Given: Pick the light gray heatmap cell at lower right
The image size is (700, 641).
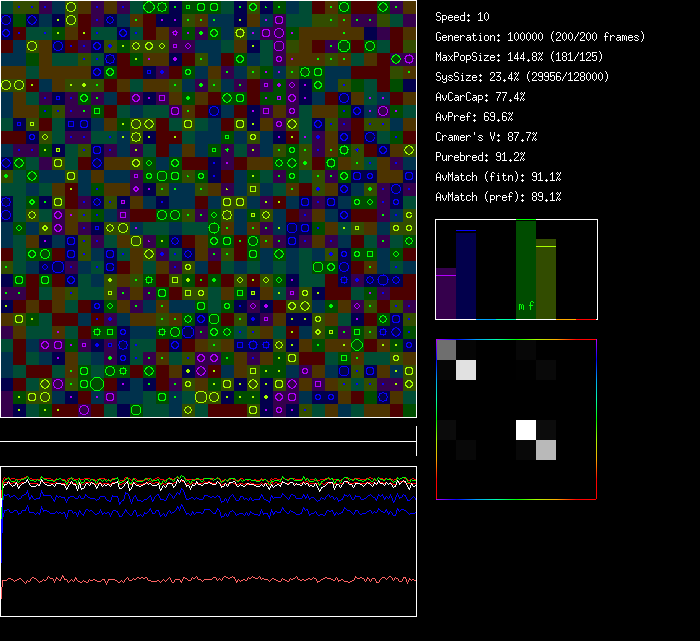Looking at the screenshot, I should coord(546,450).
